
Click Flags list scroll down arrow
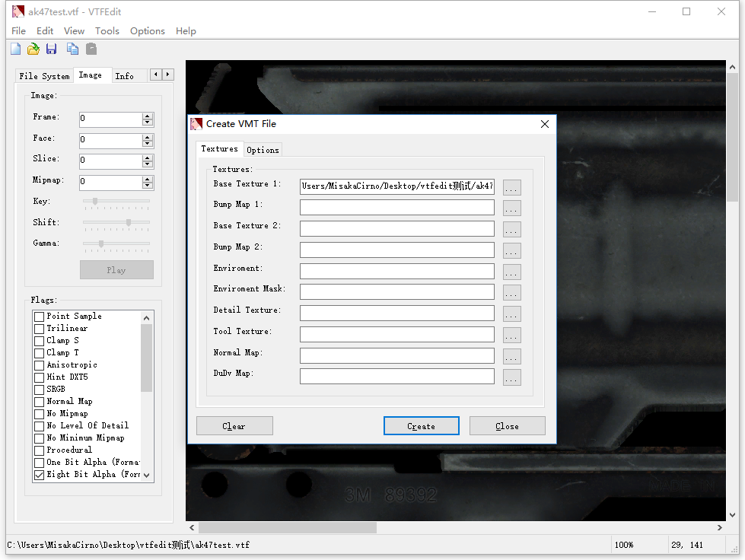(x=146, y=475)
